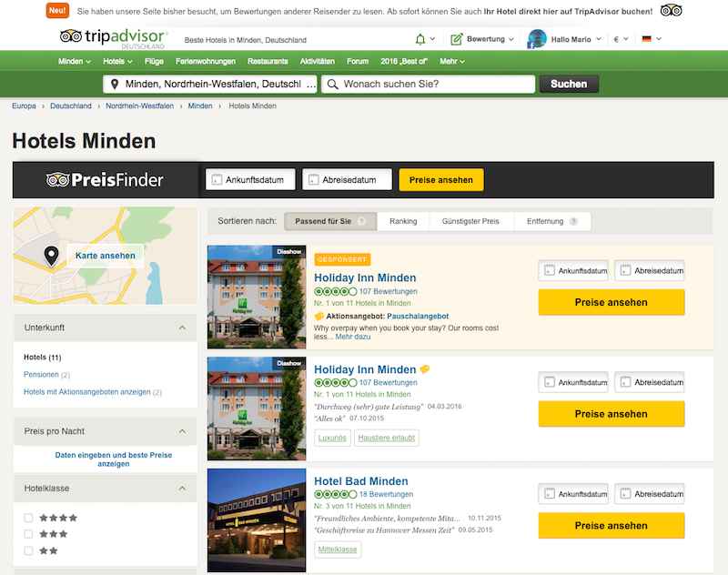Click Nordrhein-Westfalen in breadcrumb
728x575 pixels.
[x=140, y=106]
